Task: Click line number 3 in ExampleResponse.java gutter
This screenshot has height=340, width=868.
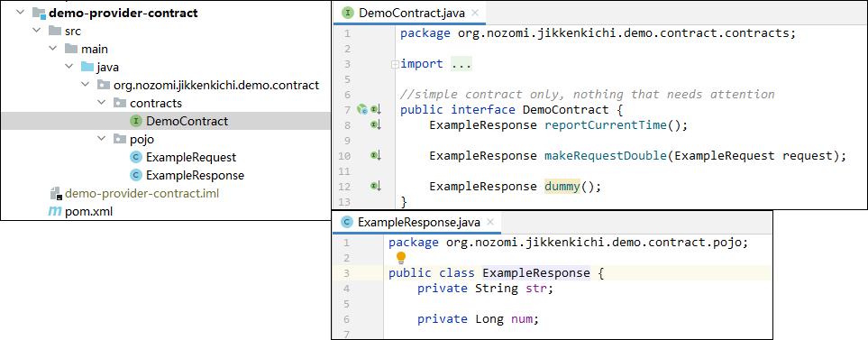Action: pyautogui.click(x=346, y=273)
